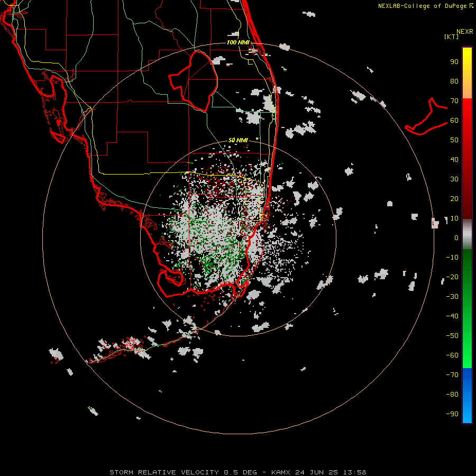This screenshot has width=476, height=476.
Task: Select the -40 value on the velocity scale
Action: click(452, 316)
